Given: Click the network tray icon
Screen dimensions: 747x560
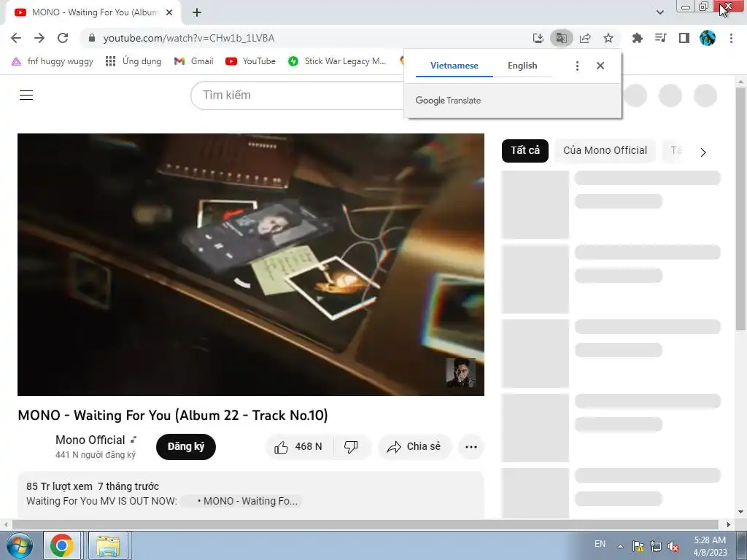Looking at the screenshot, I should (656, 546).
